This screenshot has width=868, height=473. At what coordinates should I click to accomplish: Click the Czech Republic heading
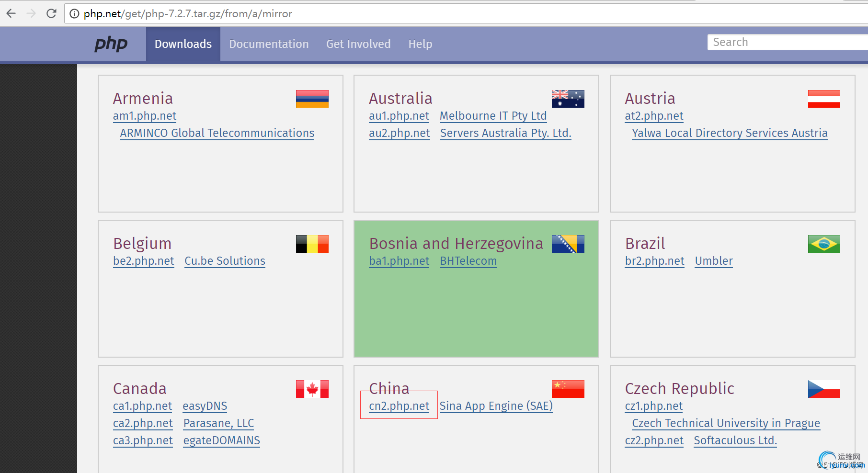point(679,388)
